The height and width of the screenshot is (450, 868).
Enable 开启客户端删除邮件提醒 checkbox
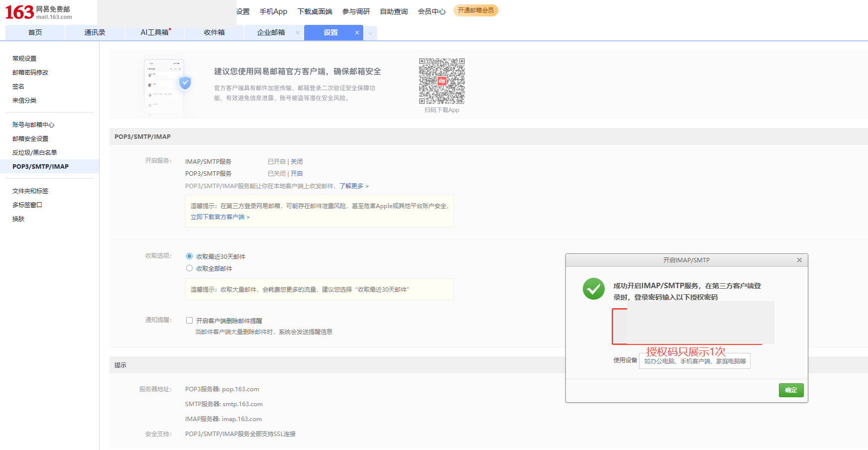point(189,321)
